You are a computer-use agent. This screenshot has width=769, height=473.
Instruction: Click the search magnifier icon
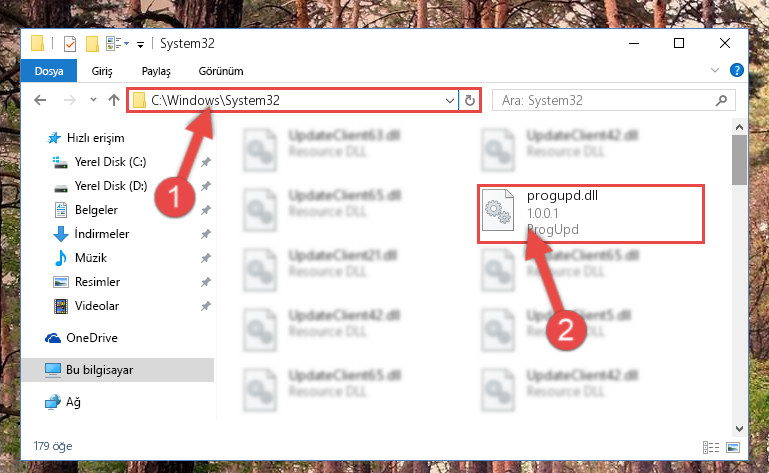tap(721, 101)
